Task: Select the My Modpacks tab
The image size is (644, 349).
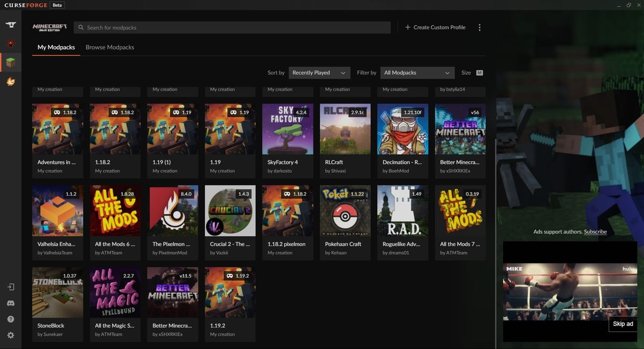Action: pyautogui.click(x=56, y=47)
